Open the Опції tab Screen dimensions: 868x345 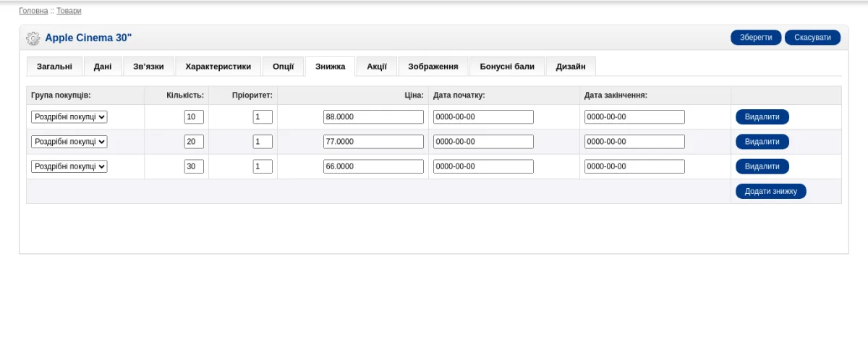click(283, 67)
